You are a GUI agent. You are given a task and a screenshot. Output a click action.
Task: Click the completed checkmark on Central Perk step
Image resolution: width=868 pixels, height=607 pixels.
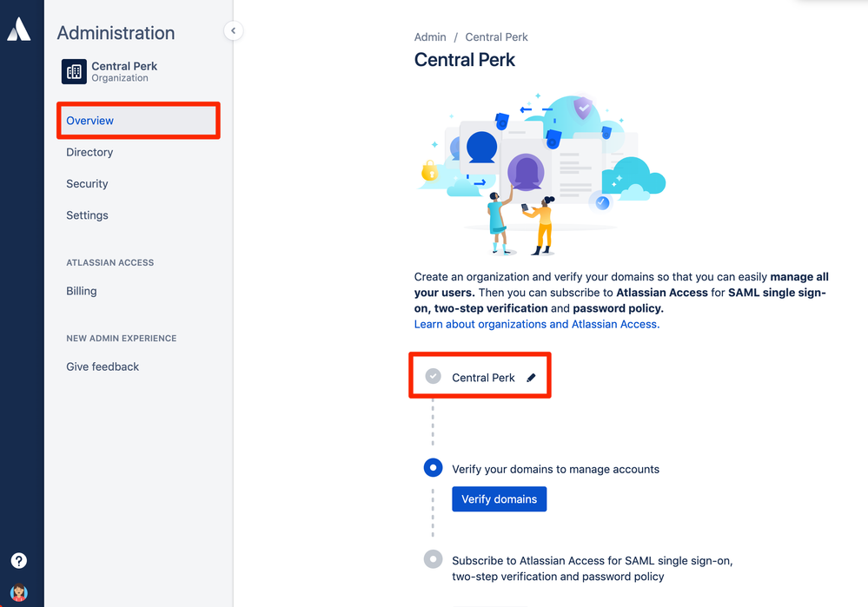click(434, 376)
